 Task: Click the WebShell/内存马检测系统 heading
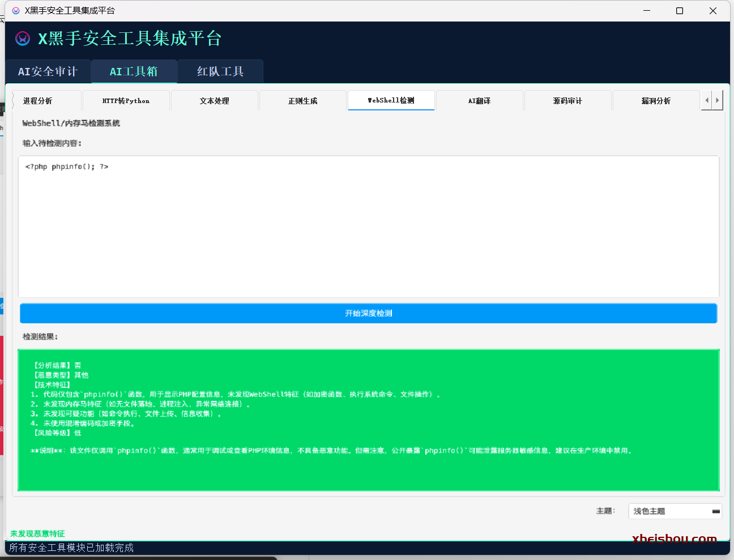[71, 123]
